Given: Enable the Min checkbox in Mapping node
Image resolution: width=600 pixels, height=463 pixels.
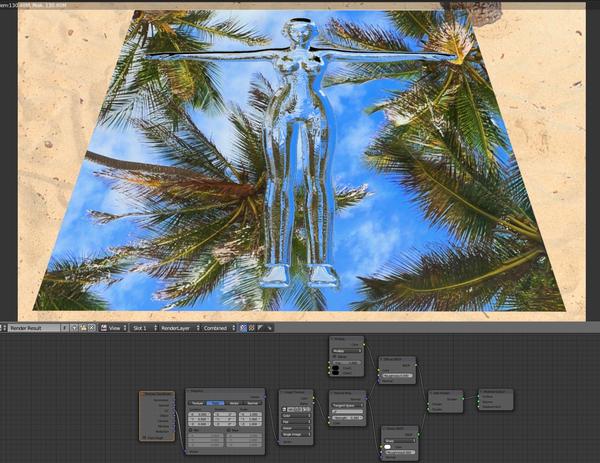Looking at the screenshot, I should click(x=191, y=430).
